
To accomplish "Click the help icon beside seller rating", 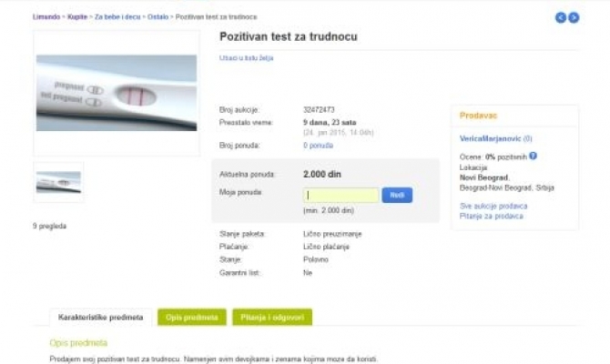I will click(x=534, y=156).
